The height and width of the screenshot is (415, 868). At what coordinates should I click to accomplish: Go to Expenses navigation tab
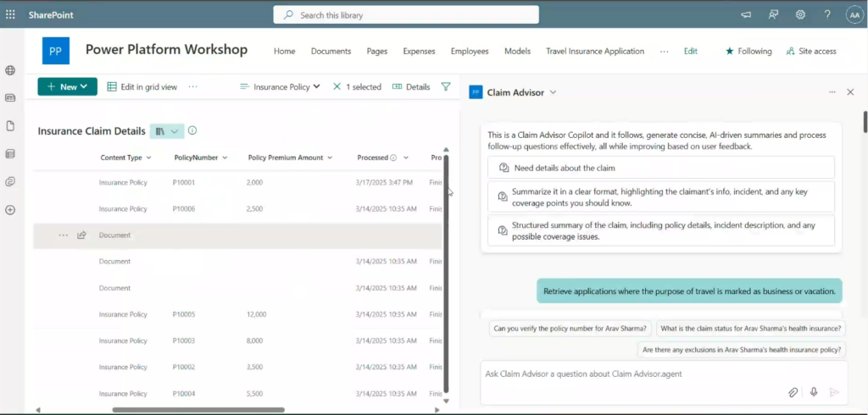point(419,51)
